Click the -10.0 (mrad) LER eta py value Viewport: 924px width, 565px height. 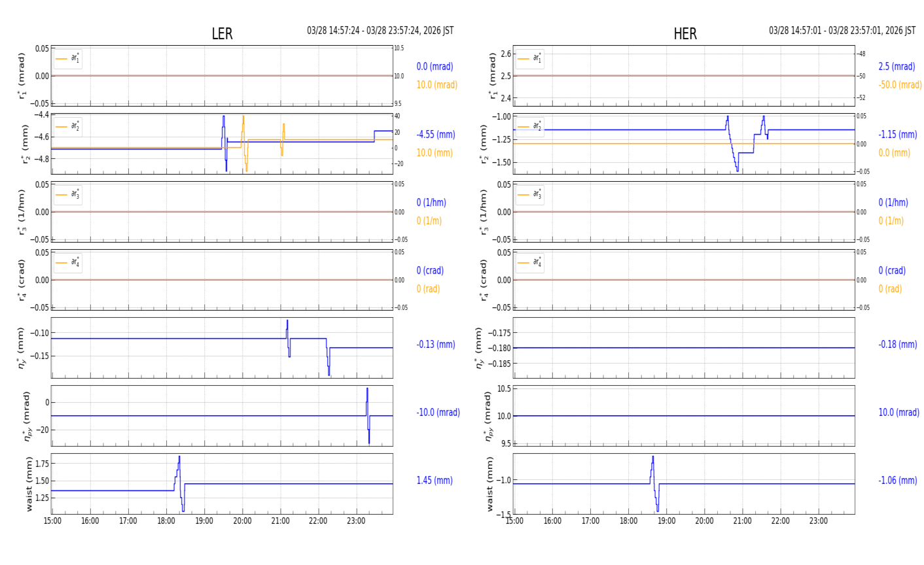pyautogui.click(x=438, y=413)
